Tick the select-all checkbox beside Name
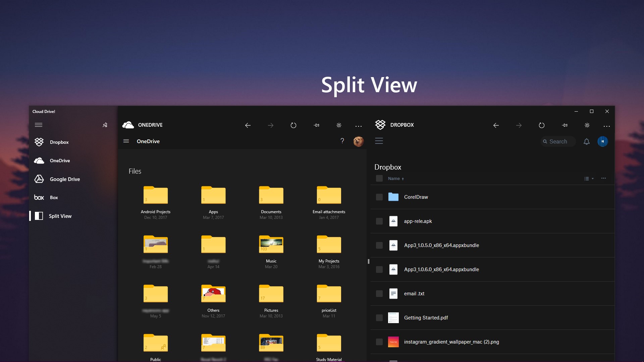Screen dimensions: 644x362 pyautogui.click(x=379, y=179)
